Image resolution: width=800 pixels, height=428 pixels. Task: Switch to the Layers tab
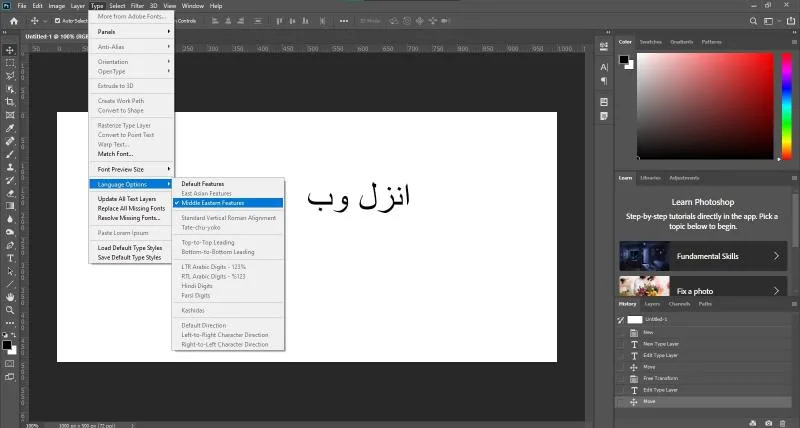click(x=652, y=304)
